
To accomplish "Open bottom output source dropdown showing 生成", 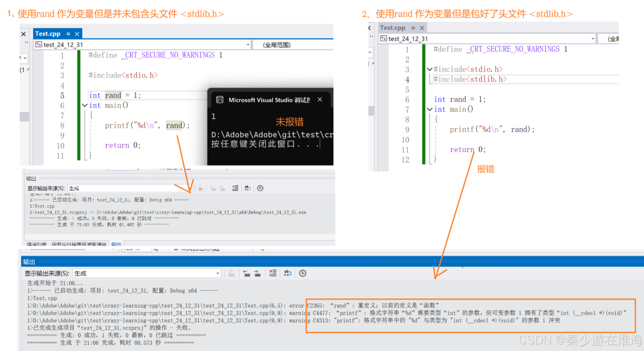I will pyautogui.click(x=218, y=273).
